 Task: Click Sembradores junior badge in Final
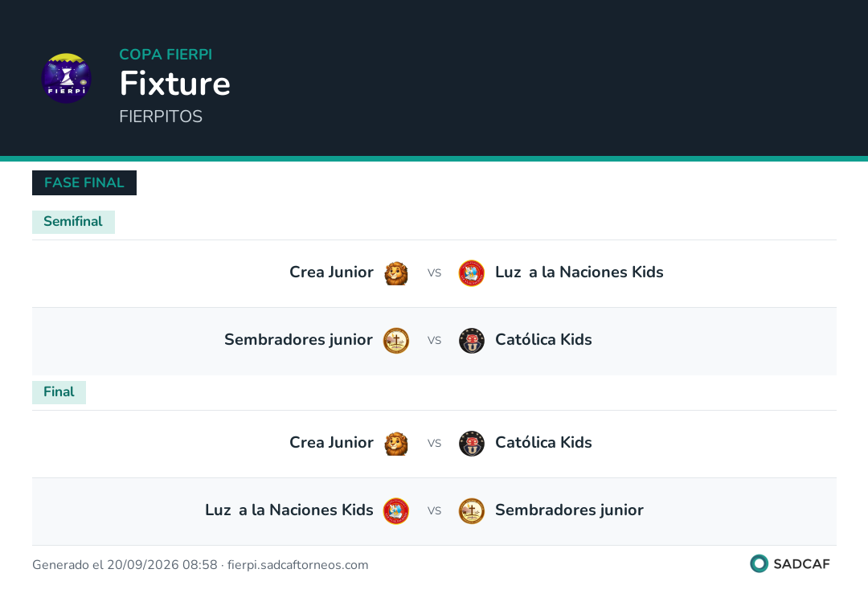[472, 511]
